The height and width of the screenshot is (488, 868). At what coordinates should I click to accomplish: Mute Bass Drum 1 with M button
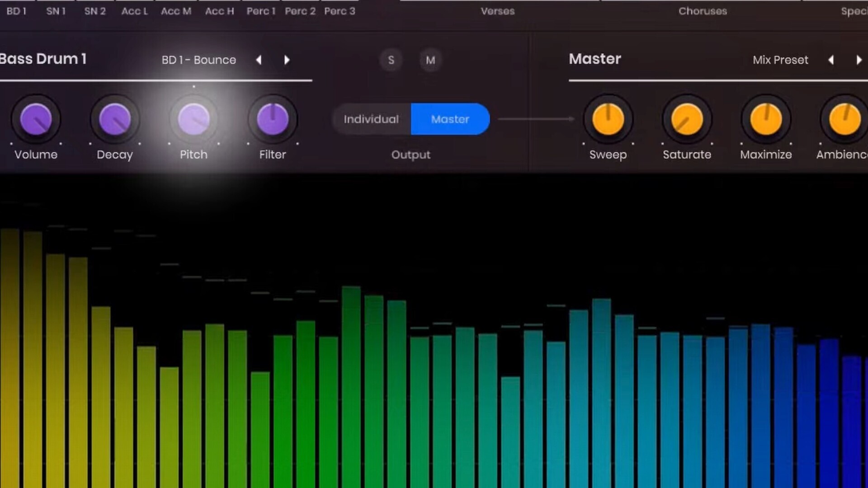430,60
